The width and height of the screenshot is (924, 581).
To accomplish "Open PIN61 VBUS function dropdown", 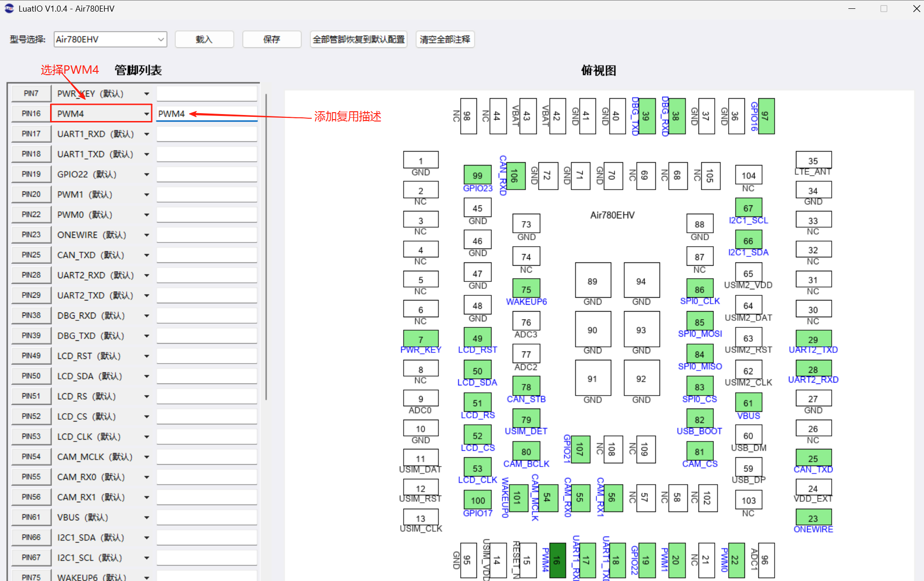I will point(101,517).
